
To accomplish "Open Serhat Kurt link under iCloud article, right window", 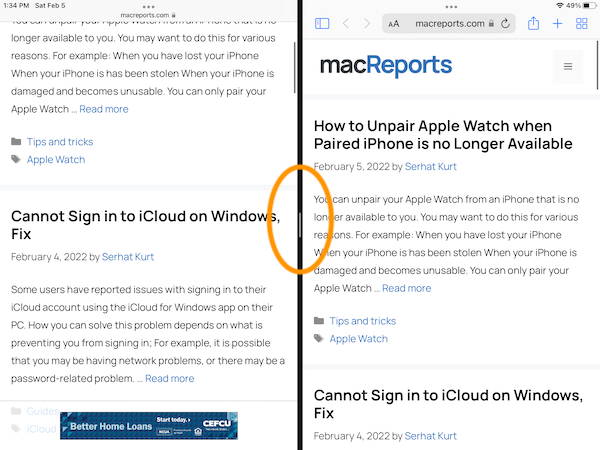I will 430,436.
